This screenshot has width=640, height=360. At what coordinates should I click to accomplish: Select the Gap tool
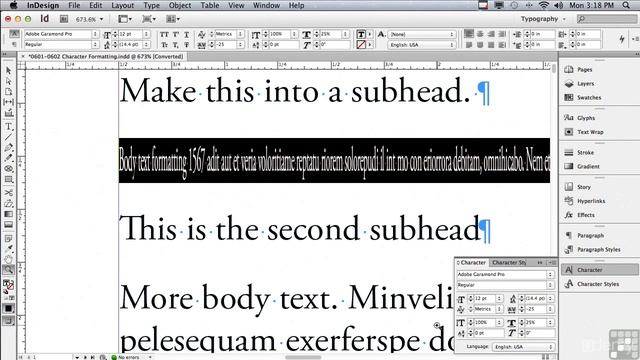point(9,102)
